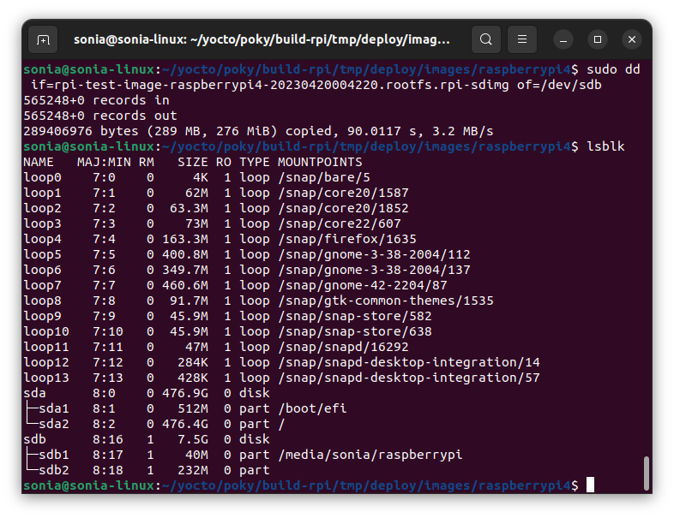The width and height of the screenshot is (674, 518).
Task: Click the cursor at final prompt
Action: coord(590,485)
